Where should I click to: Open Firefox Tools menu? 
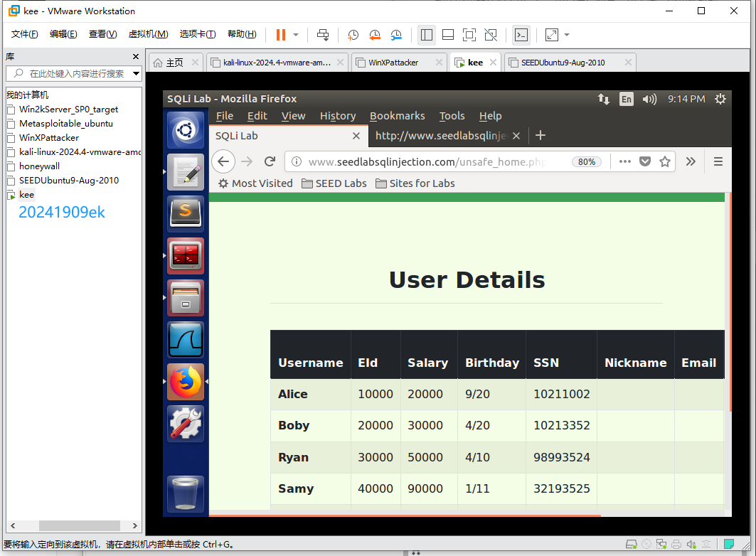point(452,116)
